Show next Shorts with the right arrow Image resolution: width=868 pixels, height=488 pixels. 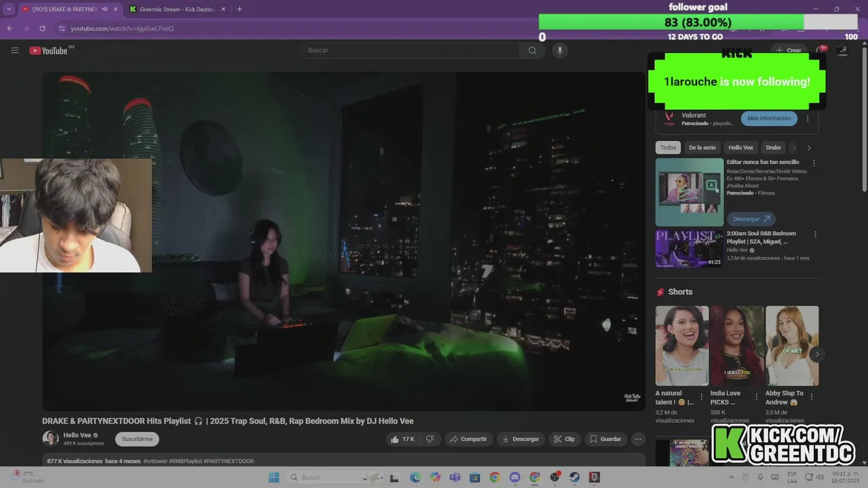817,354
